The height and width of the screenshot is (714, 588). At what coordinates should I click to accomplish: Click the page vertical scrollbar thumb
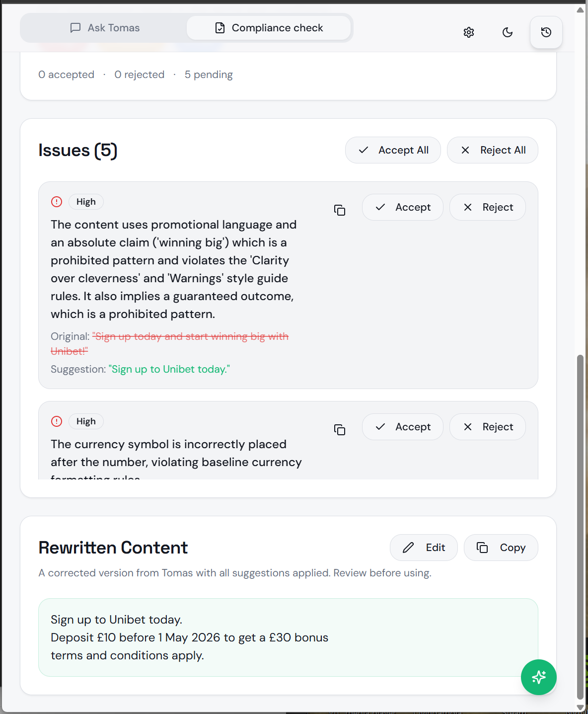580,527
